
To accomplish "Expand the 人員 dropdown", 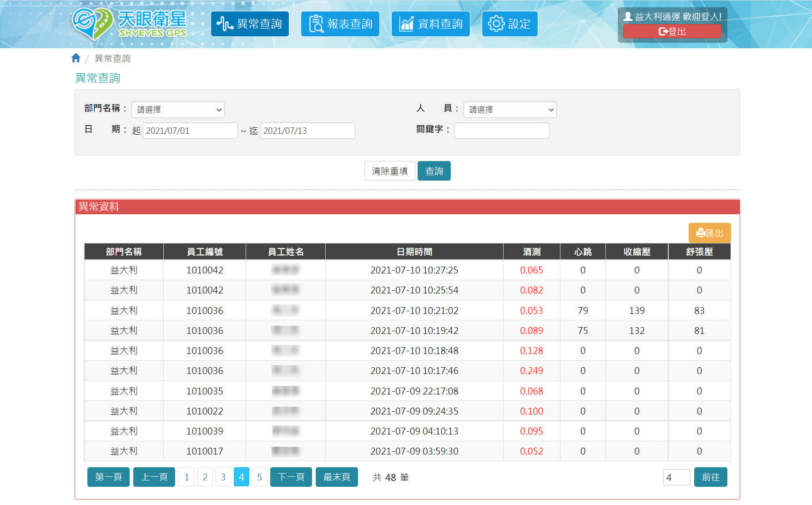I will point(509,110).
